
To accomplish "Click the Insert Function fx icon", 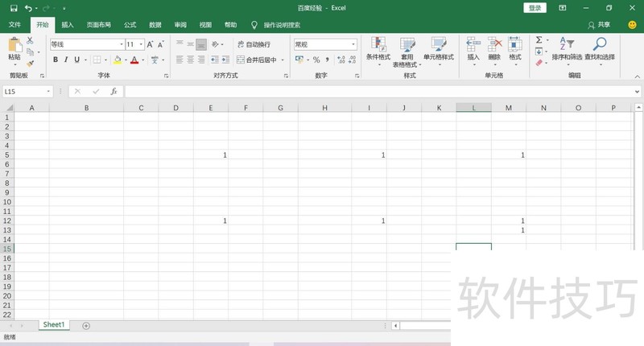I will 114,92.
